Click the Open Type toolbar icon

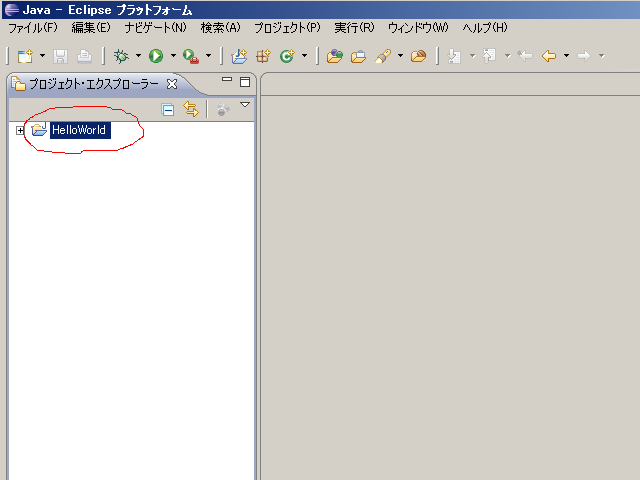click(335, 56)
